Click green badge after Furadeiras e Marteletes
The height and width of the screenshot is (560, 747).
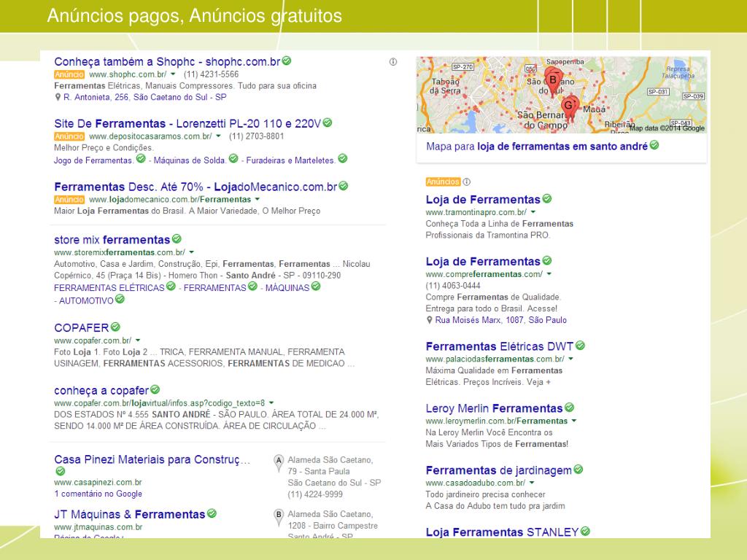343,158
